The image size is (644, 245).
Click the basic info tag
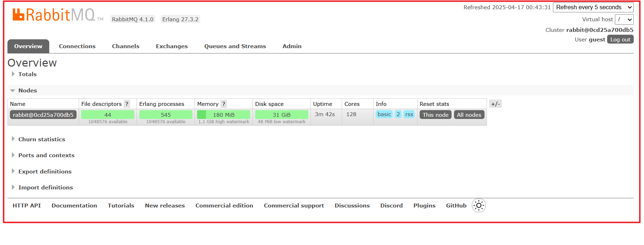(x=384, y=114)
